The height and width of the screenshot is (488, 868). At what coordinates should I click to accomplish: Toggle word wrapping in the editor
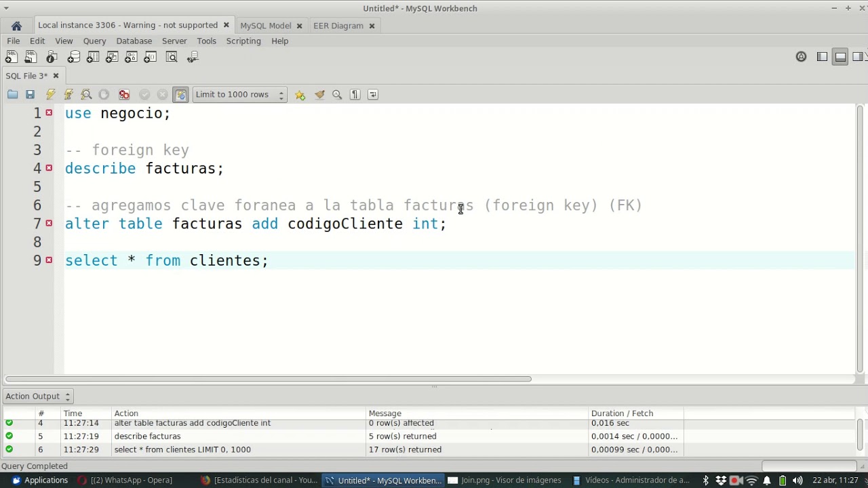point(373,95)
